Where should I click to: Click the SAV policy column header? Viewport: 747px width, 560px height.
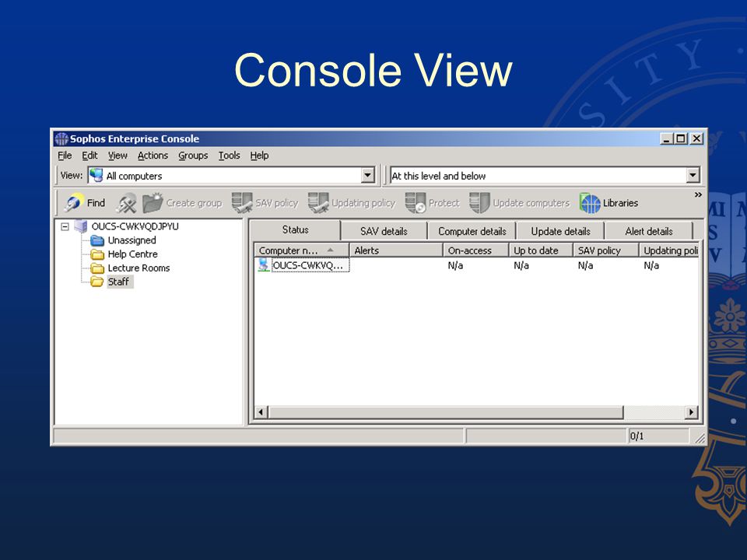[606, 250]
